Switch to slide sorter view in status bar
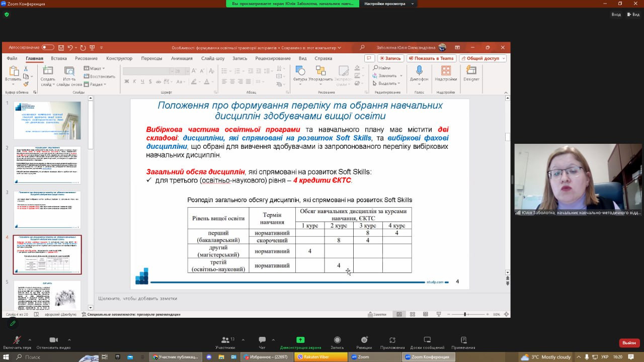Screen dimensions: 644x362 pos(413,314)
